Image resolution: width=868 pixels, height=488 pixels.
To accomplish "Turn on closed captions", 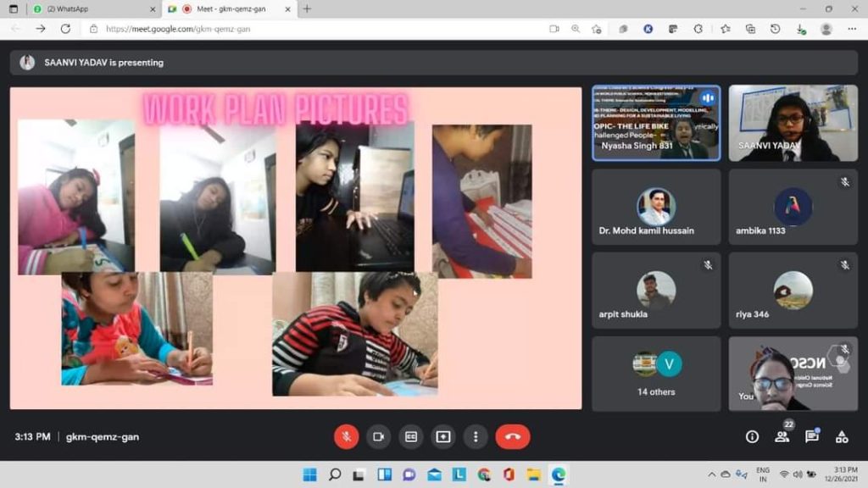I will 411,436.
